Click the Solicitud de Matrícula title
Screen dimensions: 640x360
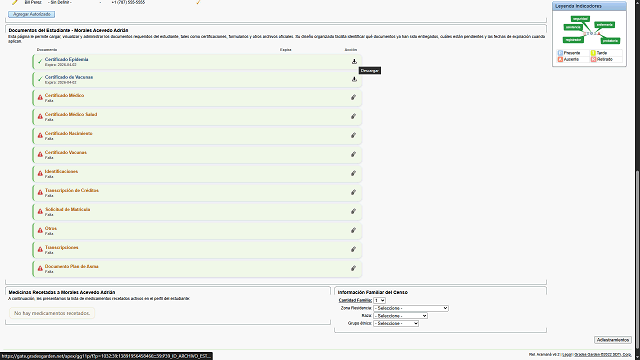point(67,209)
